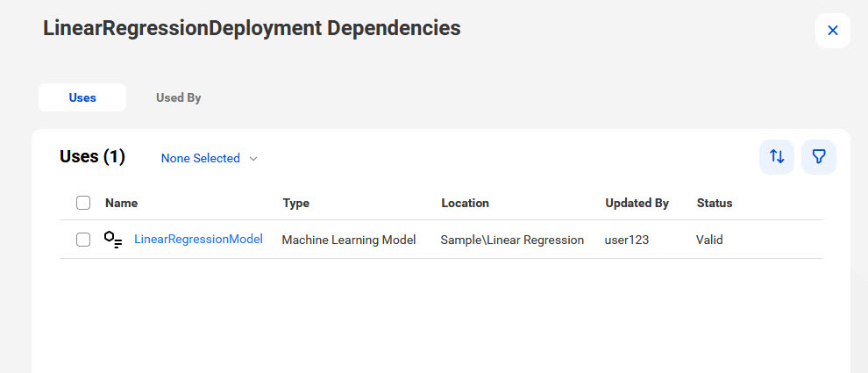Image resolution: width=868 pixels, height=373 pixels.
Task: Click the Valid status cell
Action: (x=709, y=240)
